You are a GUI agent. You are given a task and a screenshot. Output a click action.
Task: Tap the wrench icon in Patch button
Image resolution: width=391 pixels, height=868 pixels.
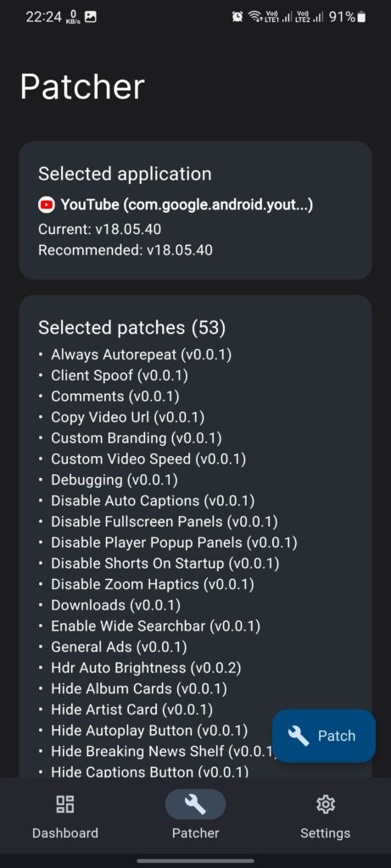(298, 736)
